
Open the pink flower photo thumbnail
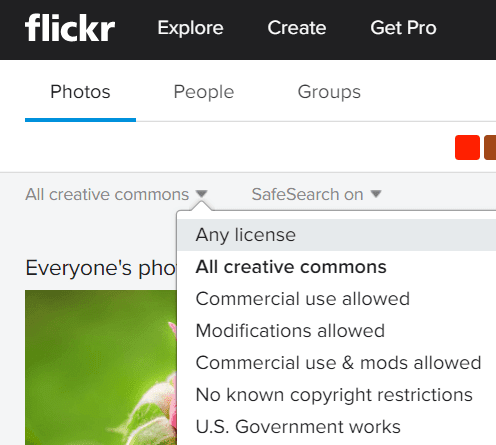(x=101, y=367)
